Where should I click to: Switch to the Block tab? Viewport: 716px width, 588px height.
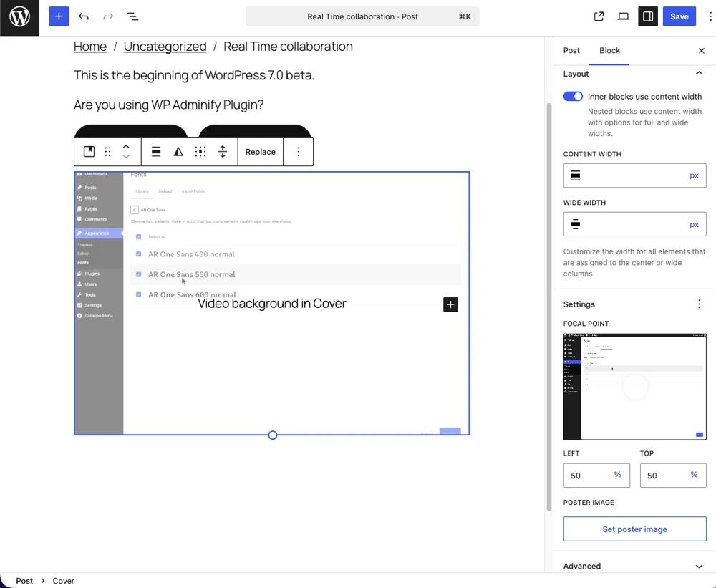609,50
